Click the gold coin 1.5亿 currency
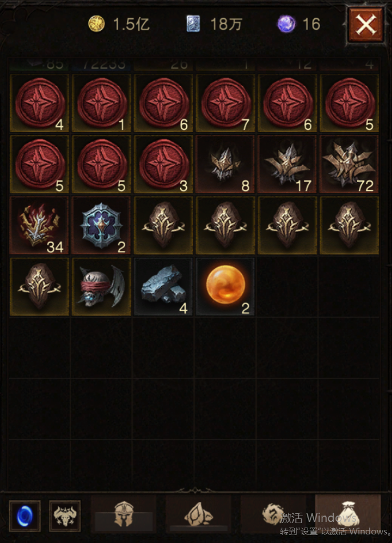 coord(119,24)
